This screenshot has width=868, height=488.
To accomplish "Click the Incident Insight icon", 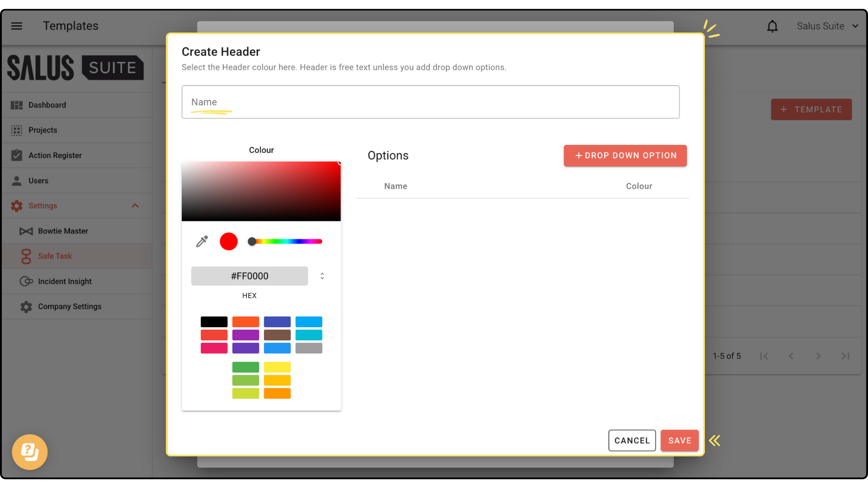I will click(x=26, y=281).
